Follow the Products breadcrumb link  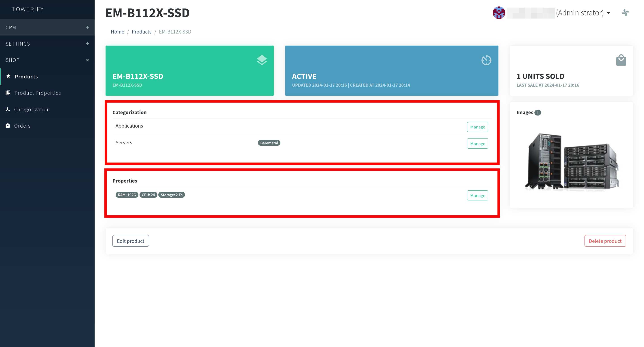(142, 32)
